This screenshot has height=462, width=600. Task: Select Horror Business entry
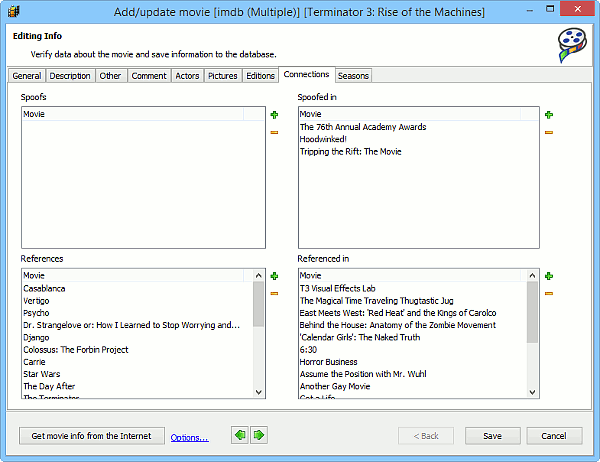click(328, 362)
